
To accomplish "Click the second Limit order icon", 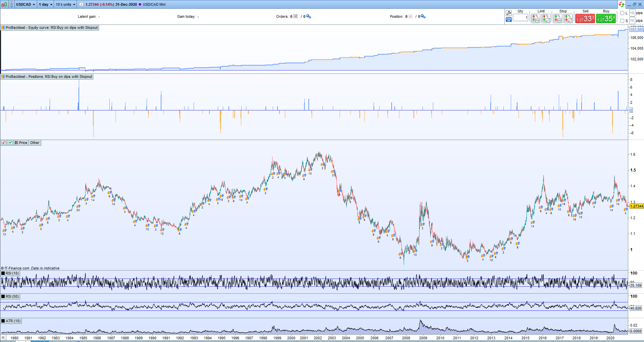I will (546, 18).
